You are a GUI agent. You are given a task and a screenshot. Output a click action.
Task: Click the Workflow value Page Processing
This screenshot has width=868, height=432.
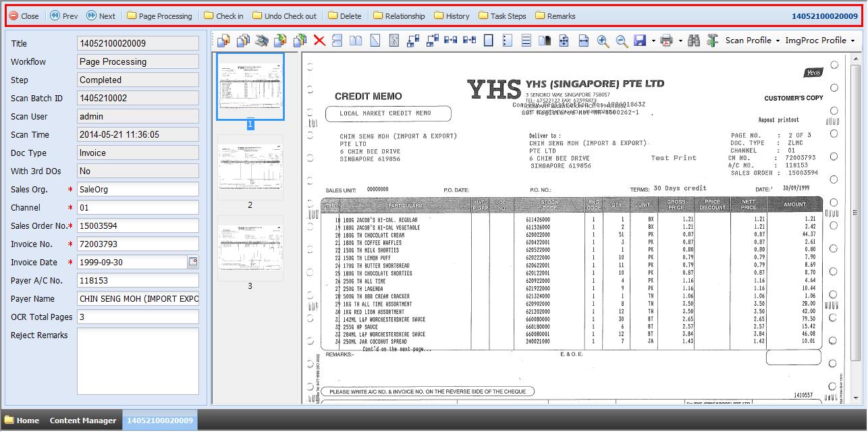(138, 61)
